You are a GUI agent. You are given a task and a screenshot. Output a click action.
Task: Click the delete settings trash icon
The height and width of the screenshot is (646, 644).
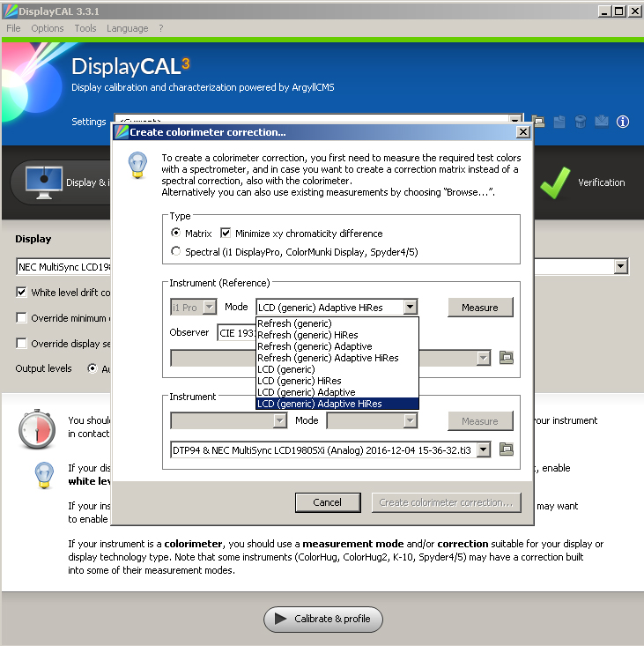point(581,122)
